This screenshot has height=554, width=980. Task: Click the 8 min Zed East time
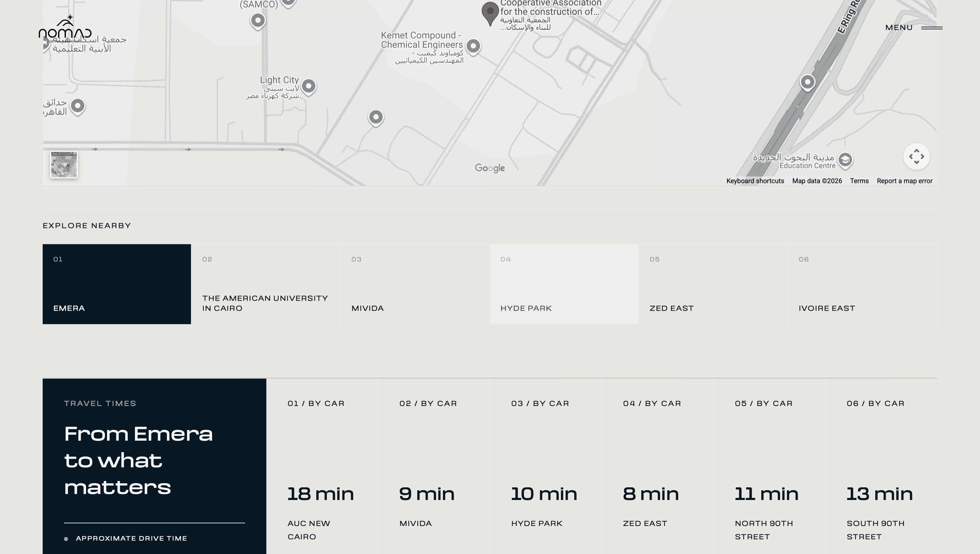pyautogui.click(x=651, y=494)
